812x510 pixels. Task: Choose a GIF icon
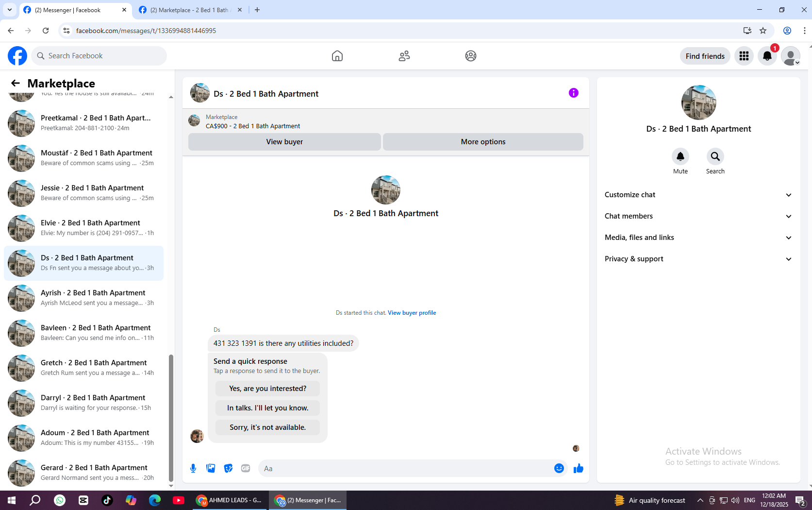(246, 468)
